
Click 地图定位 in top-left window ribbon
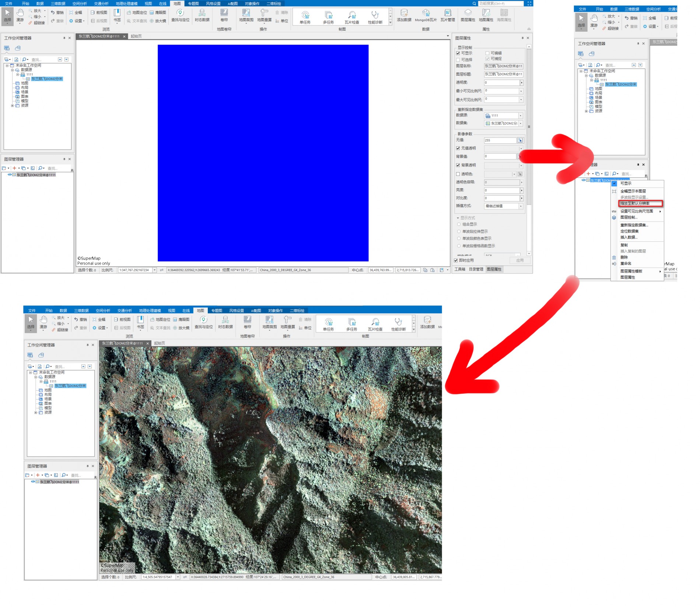(x=137, y=13)
